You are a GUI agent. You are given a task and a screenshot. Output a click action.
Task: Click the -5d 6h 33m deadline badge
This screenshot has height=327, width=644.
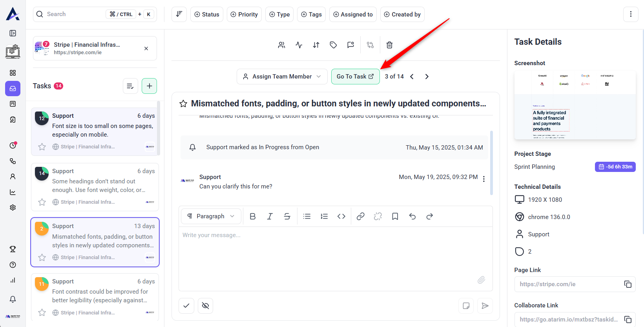tap(615, 167)
